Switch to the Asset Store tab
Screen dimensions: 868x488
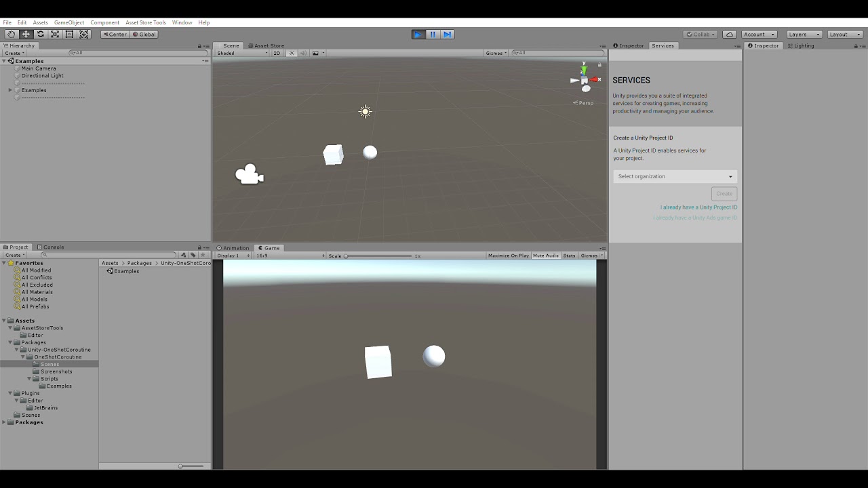(x=268, y=45)
